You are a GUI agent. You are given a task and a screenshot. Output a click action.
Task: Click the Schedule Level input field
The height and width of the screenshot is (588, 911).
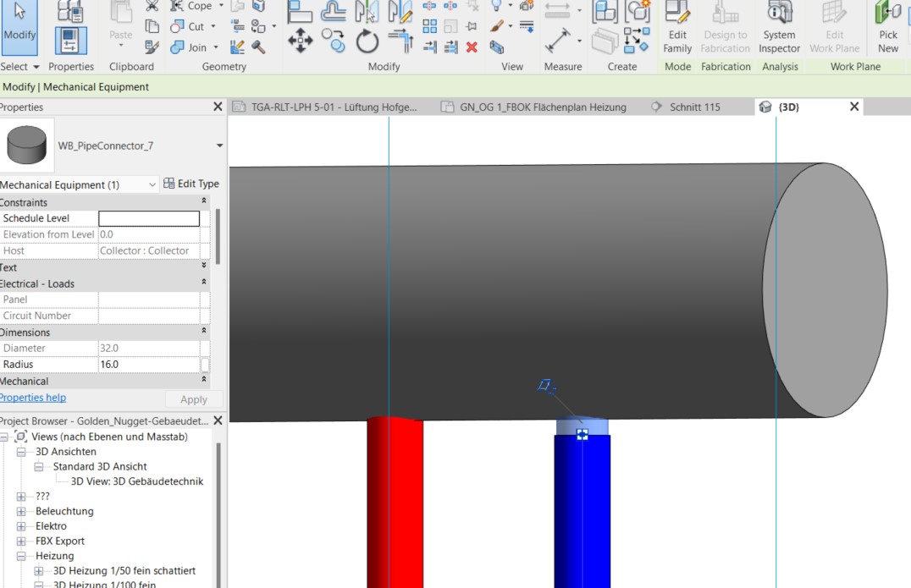pos(149,218)
